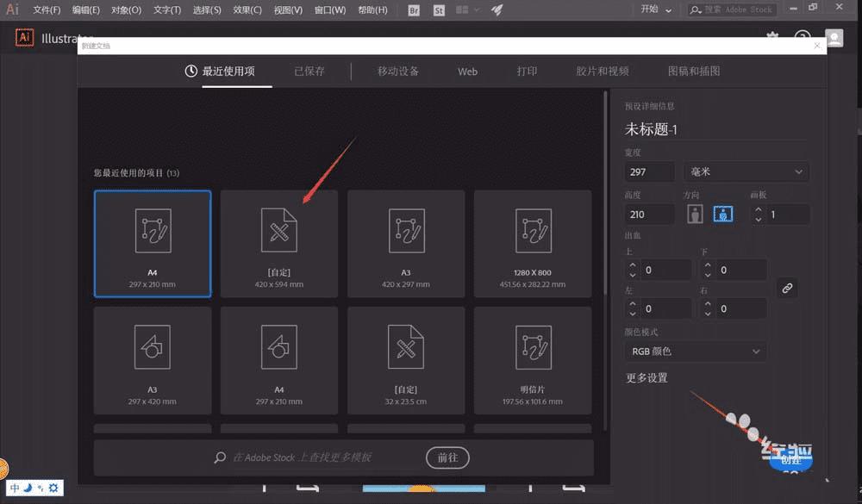
Task: Open the 编辑(E) menu
Action: click(86, 9)
